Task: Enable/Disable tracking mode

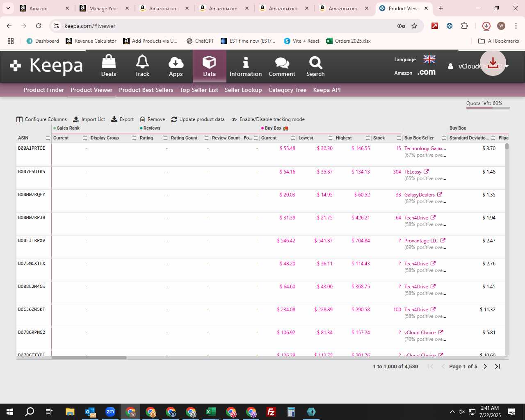Action: tap(268, 119)
